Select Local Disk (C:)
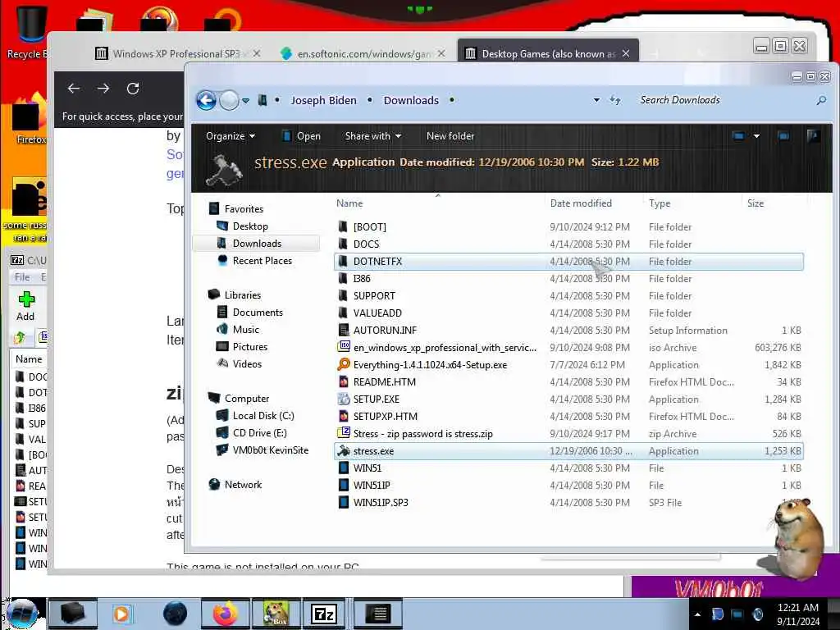This screenshot has height=630, width=840. [x=262, y=416]
